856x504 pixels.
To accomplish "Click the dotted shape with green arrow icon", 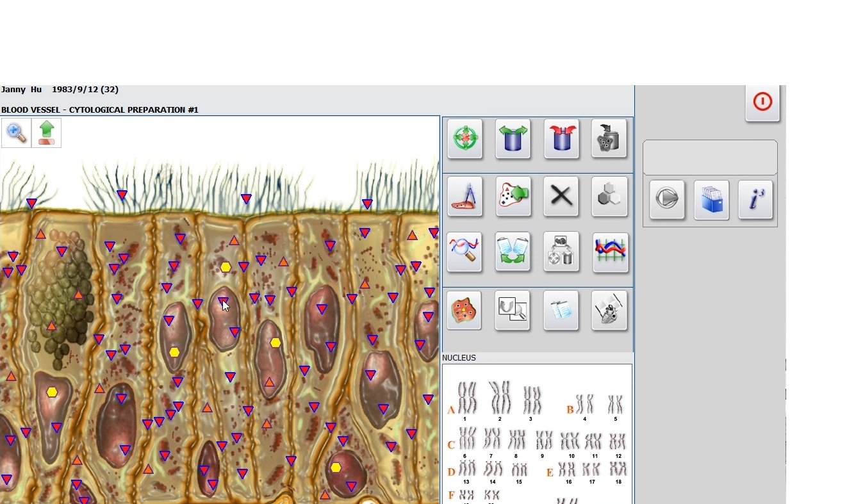I will pos(513,196).
